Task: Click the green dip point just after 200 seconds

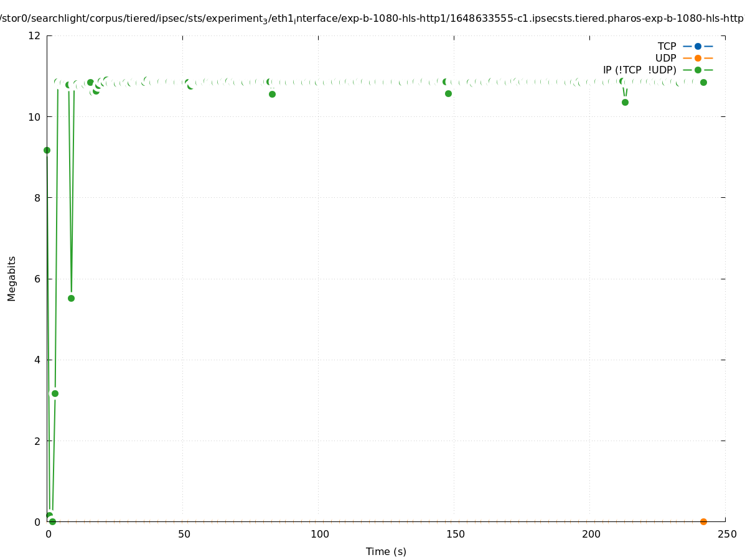Action: pyautogui.click(x=625, y=102)
